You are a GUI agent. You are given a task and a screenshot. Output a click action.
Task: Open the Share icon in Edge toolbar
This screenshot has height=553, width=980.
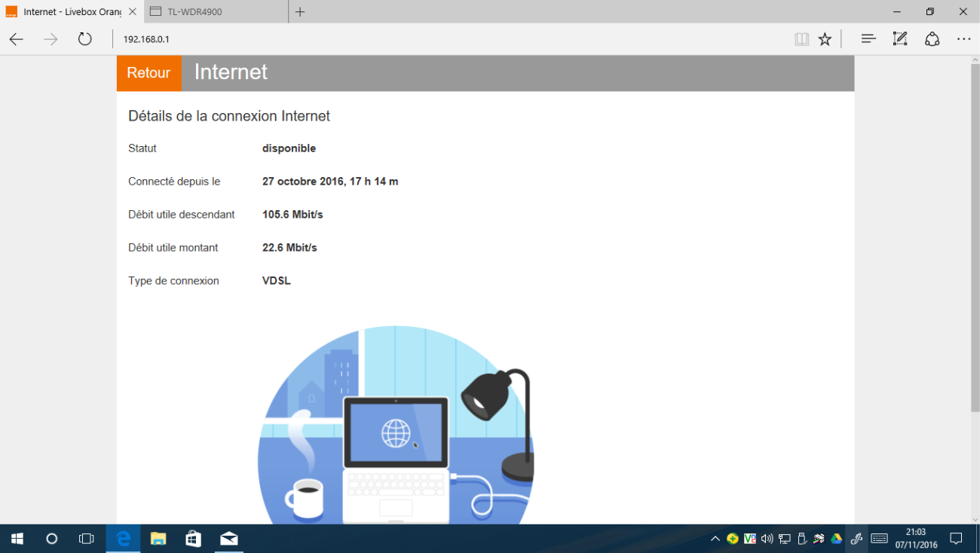[x=932, y=39]
